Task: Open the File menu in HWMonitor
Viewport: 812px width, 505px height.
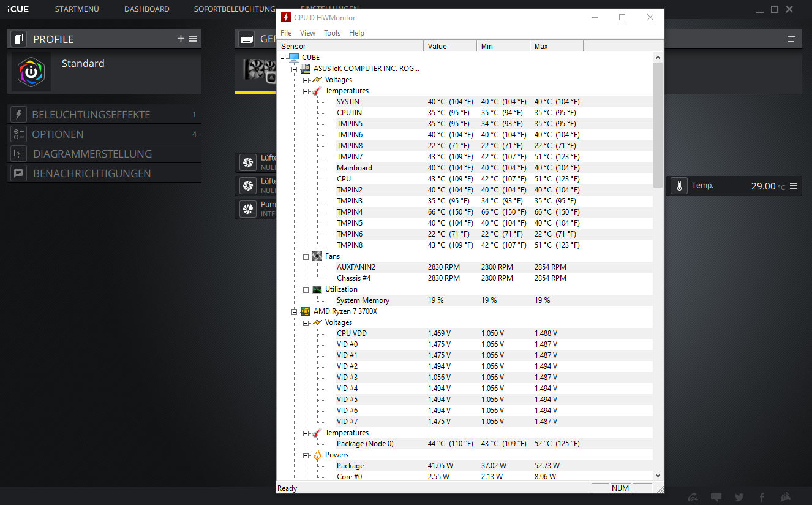Action: click(x=286, y=33)
